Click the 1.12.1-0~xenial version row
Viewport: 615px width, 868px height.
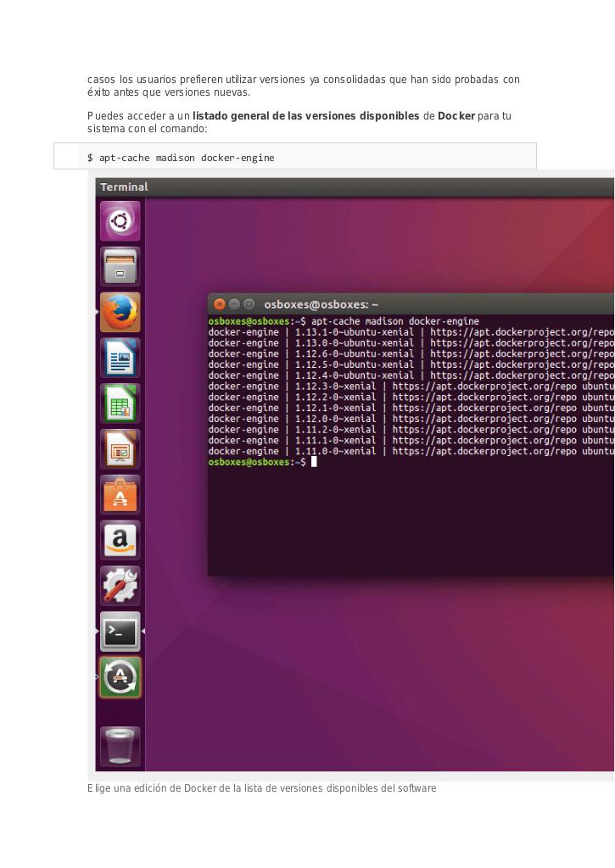click(x=411, y=408)
